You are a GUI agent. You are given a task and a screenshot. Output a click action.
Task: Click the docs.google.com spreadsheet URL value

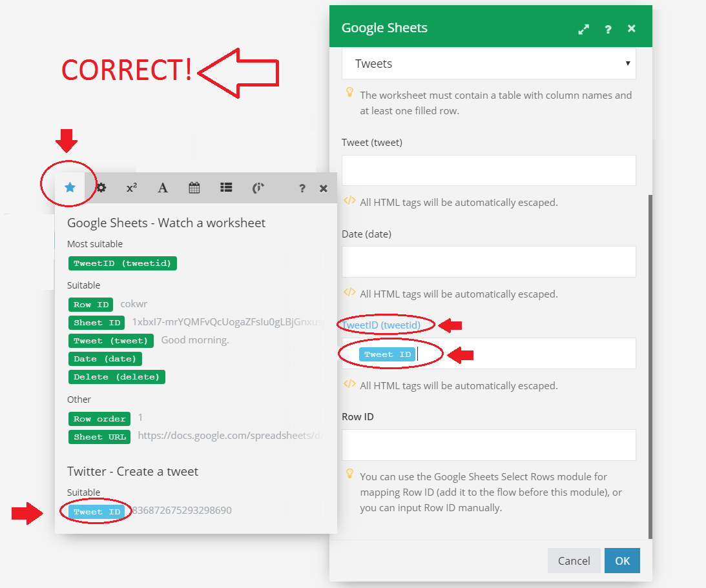point(230,436)
